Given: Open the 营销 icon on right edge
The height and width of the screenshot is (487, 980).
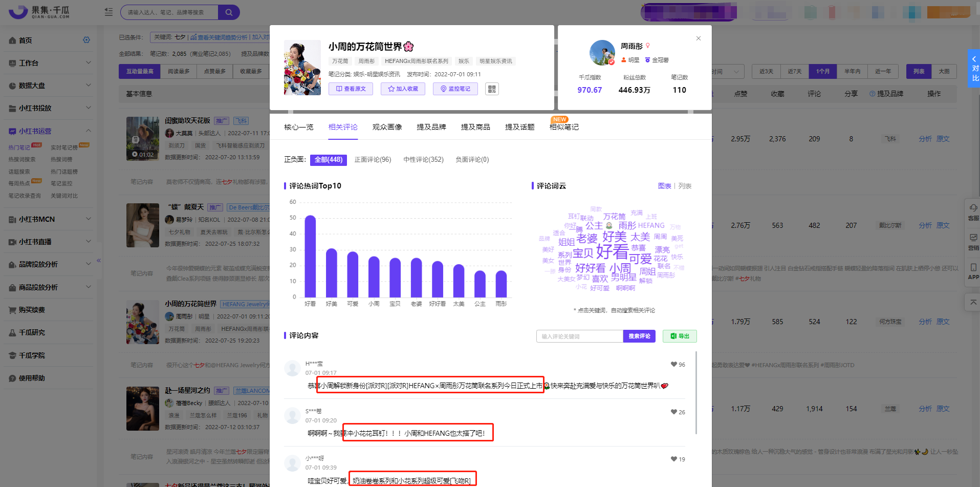Looking at the screenshot, I should point(973,241).
